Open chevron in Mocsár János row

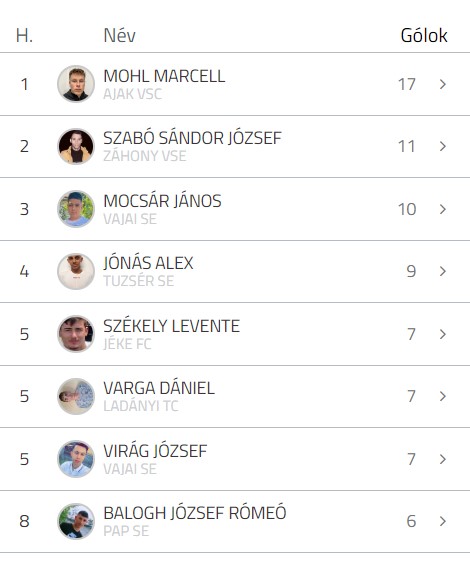[x=443, y=209]
